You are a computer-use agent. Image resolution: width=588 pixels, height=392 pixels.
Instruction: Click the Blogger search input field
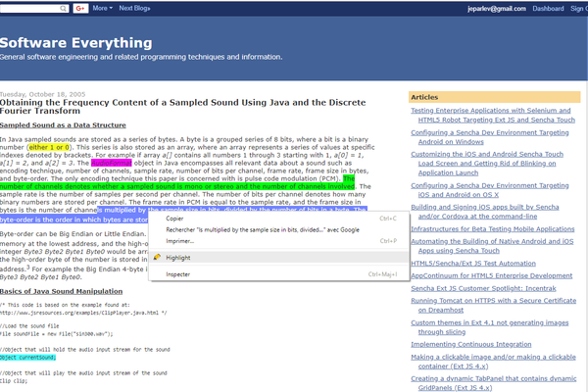click(x=29, y=8)
